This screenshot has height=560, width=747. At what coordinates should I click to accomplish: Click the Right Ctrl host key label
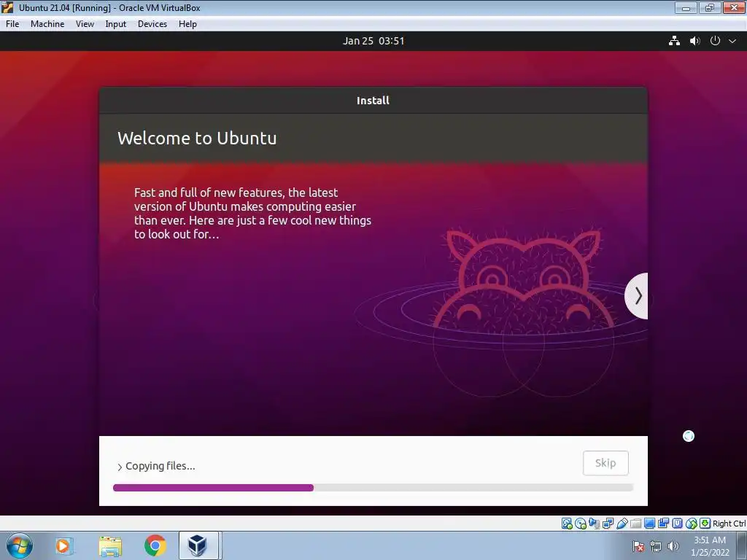[729, 524]
